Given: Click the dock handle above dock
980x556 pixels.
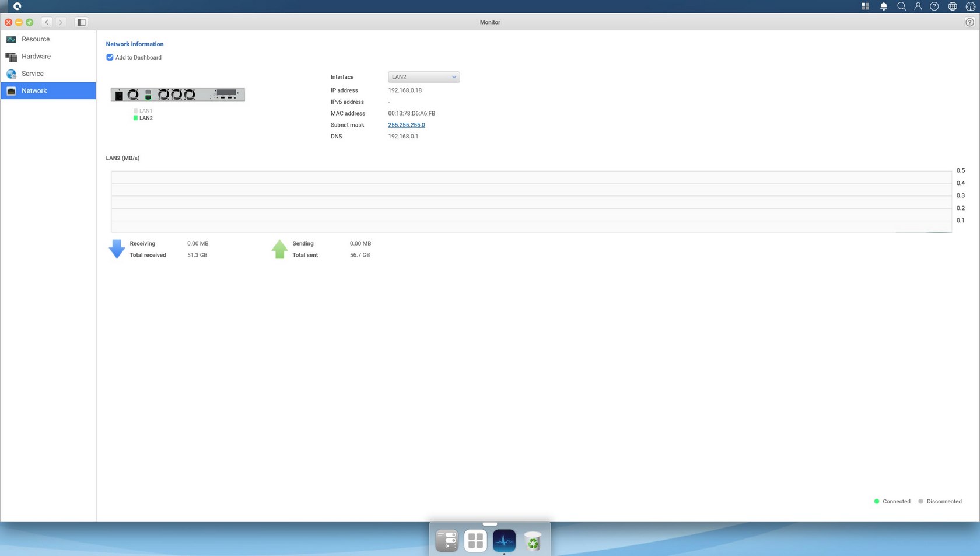Looking at the screenshot, I should tap(490, 524).
